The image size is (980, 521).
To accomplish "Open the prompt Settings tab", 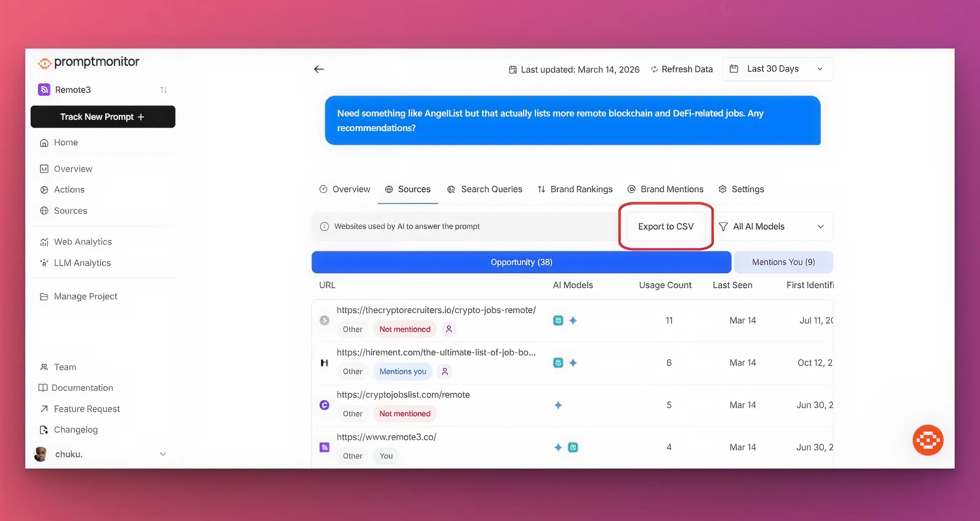I will click(741, 189).
